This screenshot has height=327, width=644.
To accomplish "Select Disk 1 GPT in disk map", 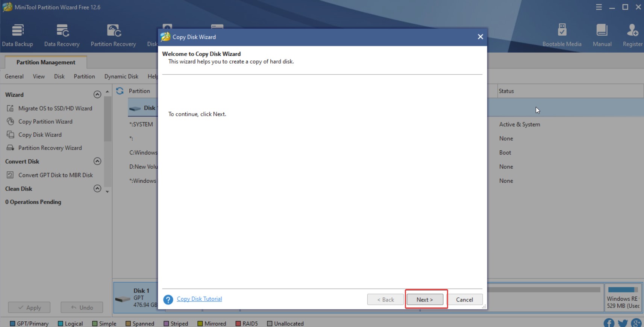I will (136, 298).
